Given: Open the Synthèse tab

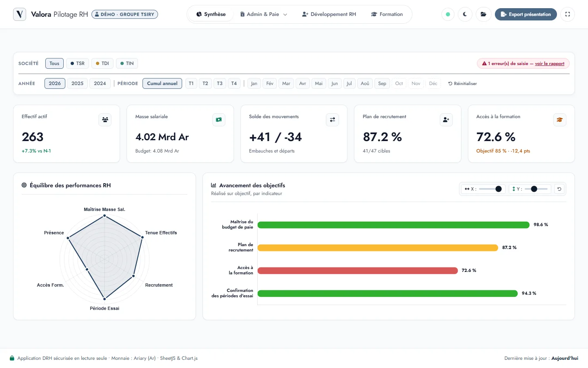Looking at the screenshot, I should pyautogui.click(x=211, y=14).
